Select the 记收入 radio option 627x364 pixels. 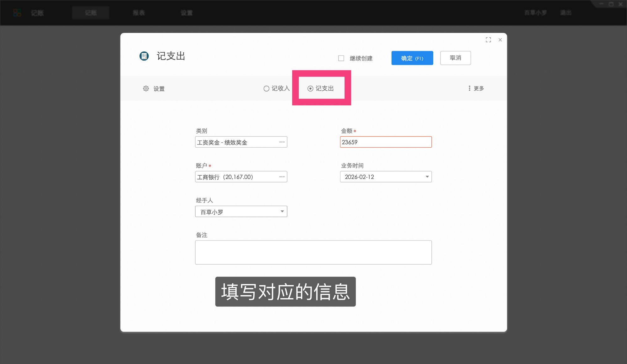pyautogui.click(x=266, y=88)
